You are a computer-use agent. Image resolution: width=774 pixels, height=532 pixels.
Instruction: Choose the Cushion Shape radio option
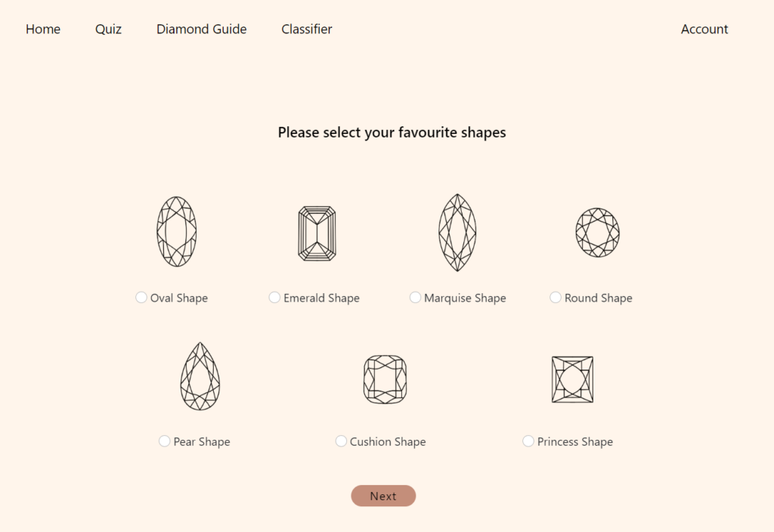point(341,441)
